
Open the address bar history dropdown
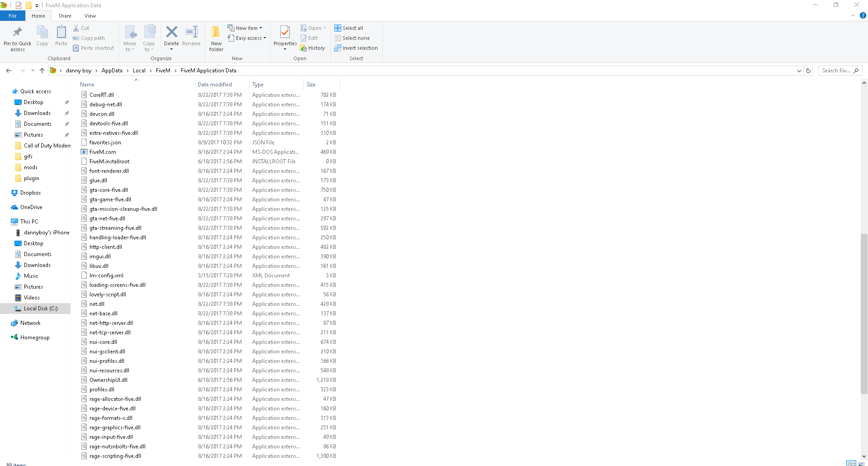pyautogui.click(x=799, y=71)
